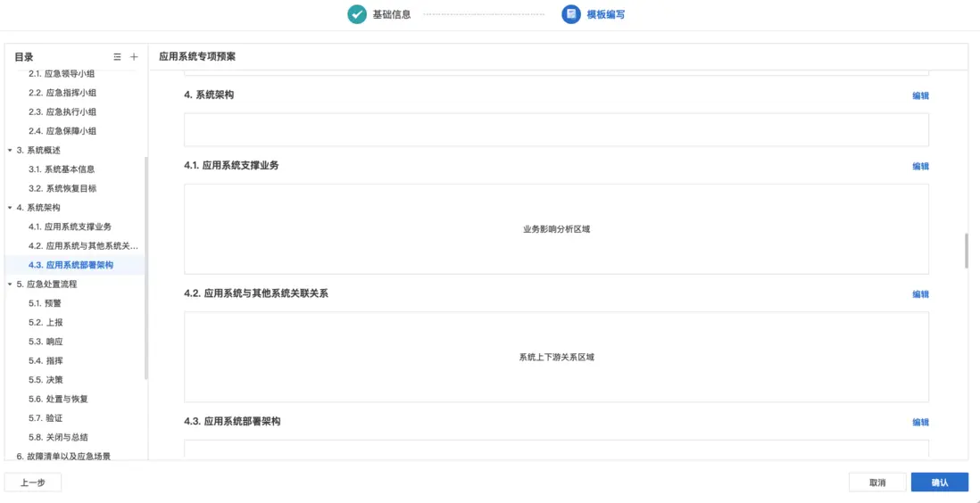980x503 pixels.
Task: Click the 业务影响分析区域 content box
Action: click(x=556, y=229)
